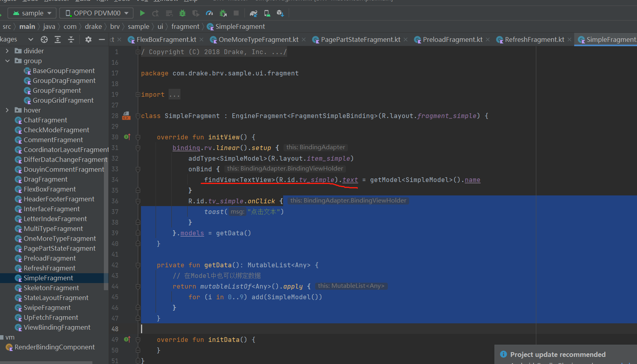Unfold the collapsed copyright comment on line 1

click(x=138, y=52)
